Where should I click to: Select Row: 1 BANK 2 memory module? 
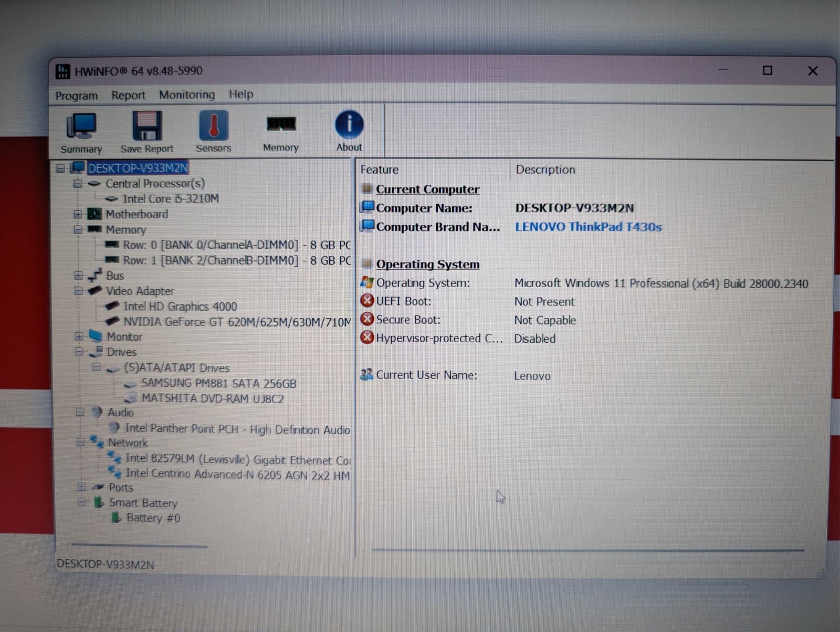coord(237,260)
